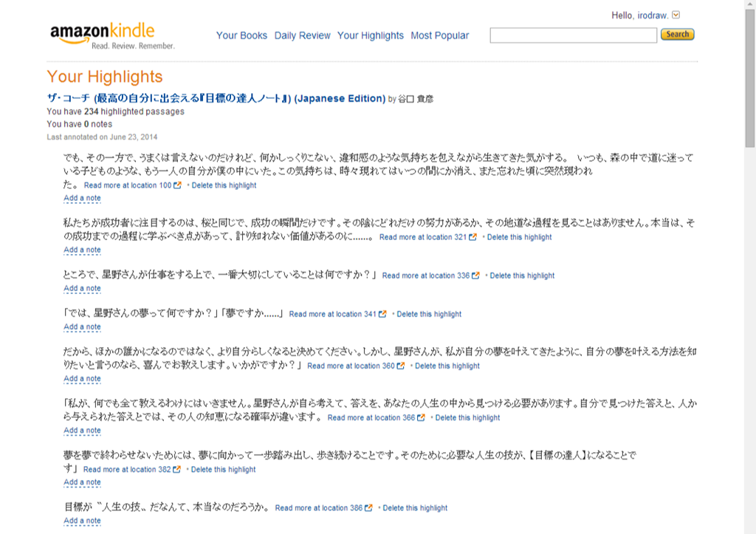Open external link icon beside location 100
This screenshot has width=756, height=534.
click(x=177, y=185)
